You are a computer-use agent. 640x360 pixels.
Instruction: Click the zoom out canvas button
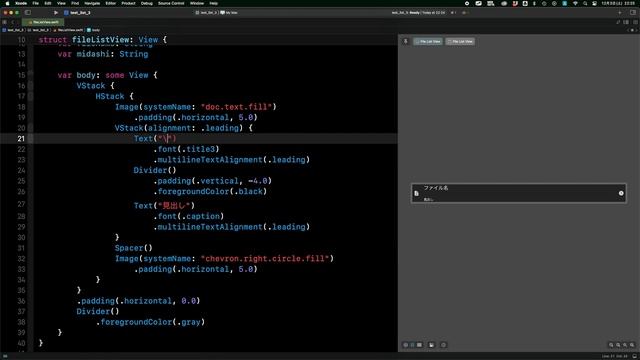611,345
